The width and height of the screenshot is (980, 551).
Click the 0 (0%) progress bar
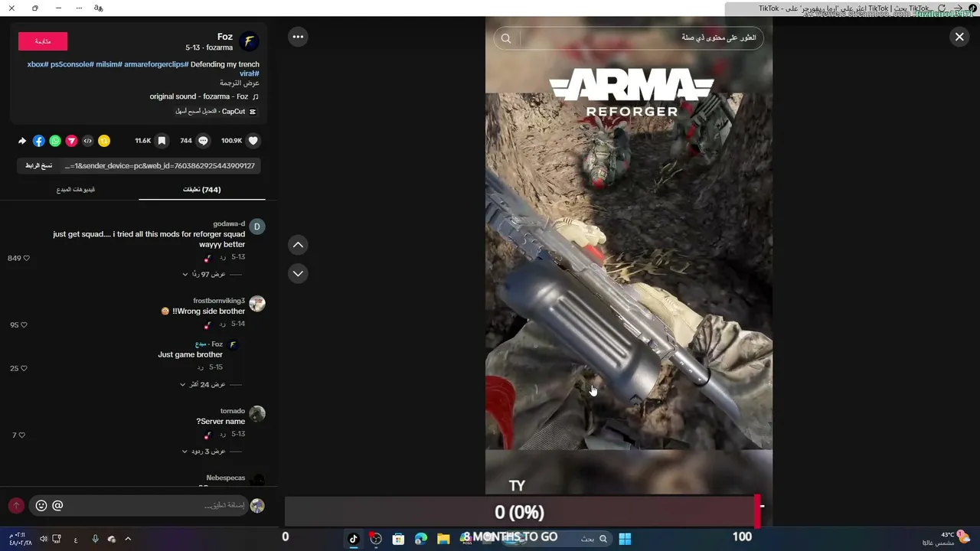[521, 512]
